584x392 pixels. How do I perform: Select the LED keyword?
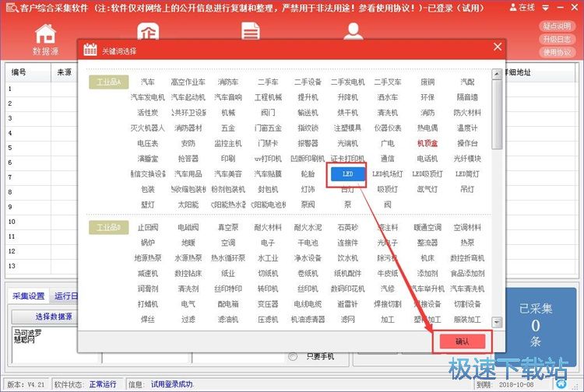tap(347, 173)
